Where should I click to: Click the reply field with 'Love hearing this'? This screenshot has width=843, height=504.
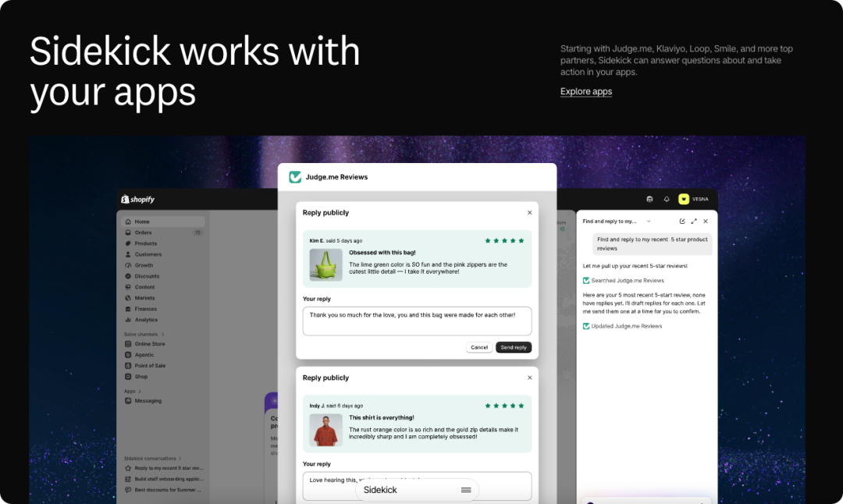point(417,486)
